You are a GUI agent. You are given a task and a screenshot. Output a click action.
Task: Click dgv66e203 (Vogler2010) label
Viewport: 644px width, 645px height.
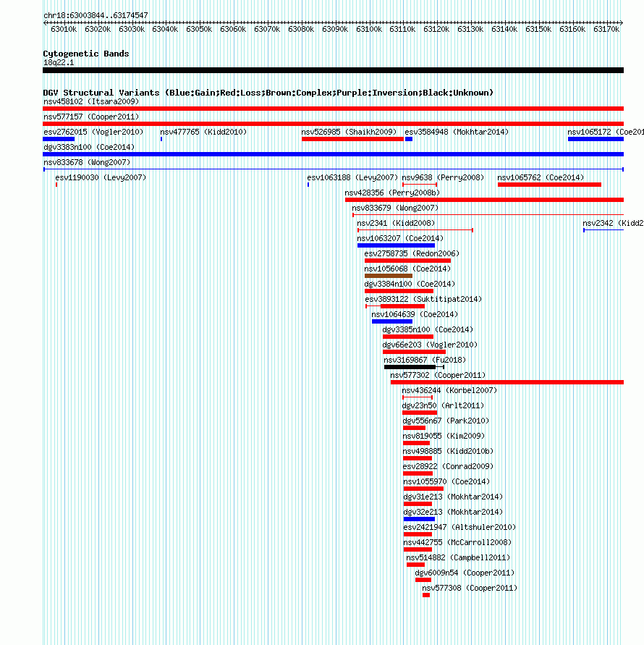(x=430, y=345)
